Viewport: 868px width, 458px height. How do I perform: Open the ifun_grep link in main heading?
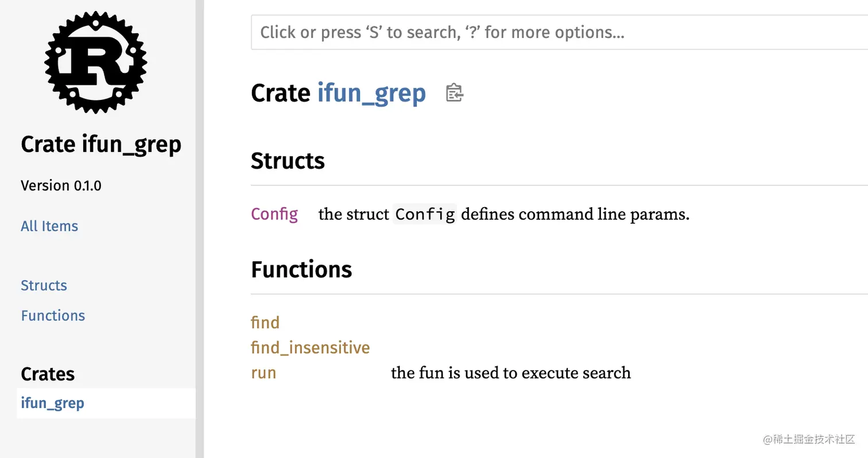(x=371, y=93)
